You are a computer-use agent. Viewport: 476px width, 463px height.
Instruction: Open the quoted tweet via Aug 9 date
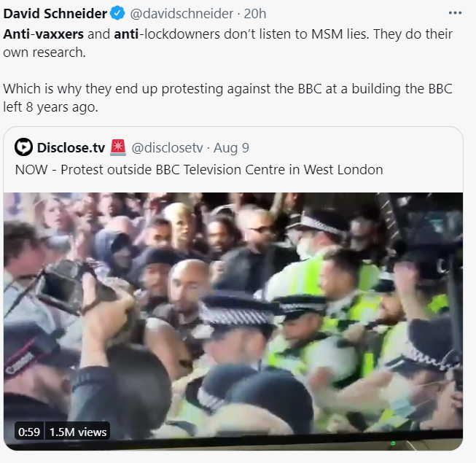click(x=231, y=148)
